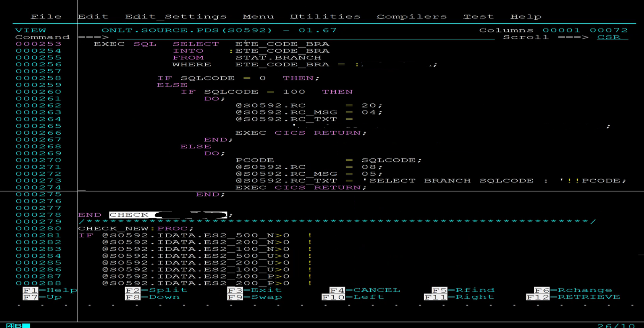Open the Help menu

[x=526, y=16]
